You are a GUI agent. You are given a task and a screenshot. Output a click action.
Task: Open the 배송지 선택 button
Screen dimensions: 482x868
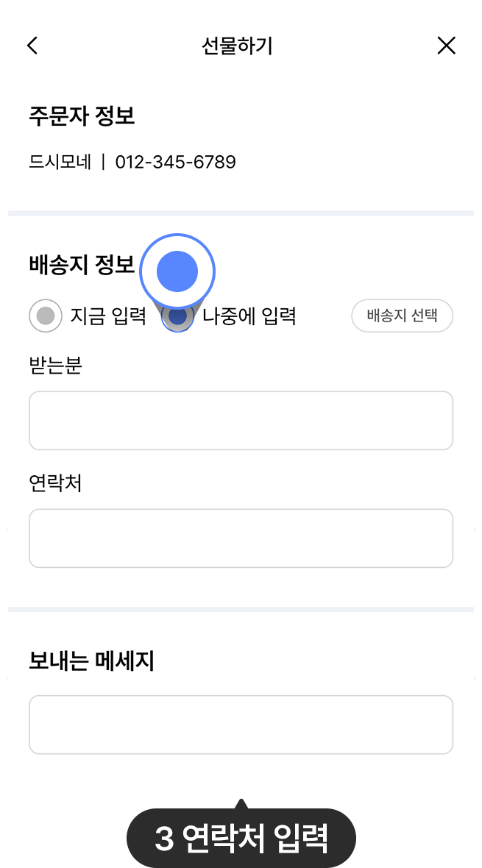tap(402, 316)
